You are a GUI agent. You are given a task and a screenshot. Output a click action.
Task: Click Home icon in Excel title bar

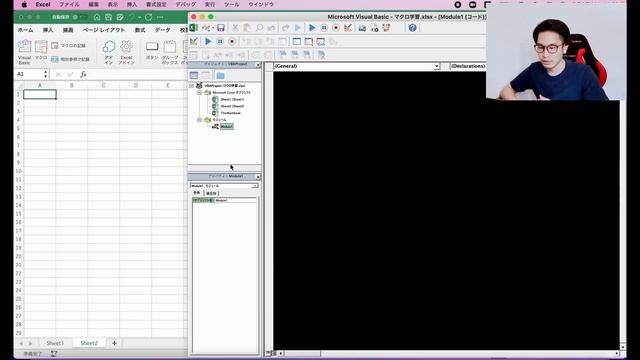(97, 17)
